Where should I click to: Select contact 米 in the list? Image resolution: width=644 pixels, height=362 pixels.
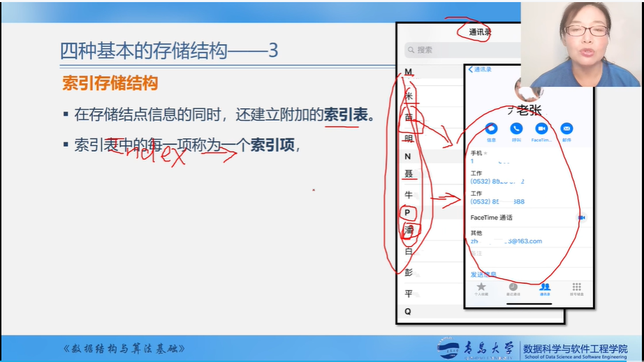pos(409,96)
